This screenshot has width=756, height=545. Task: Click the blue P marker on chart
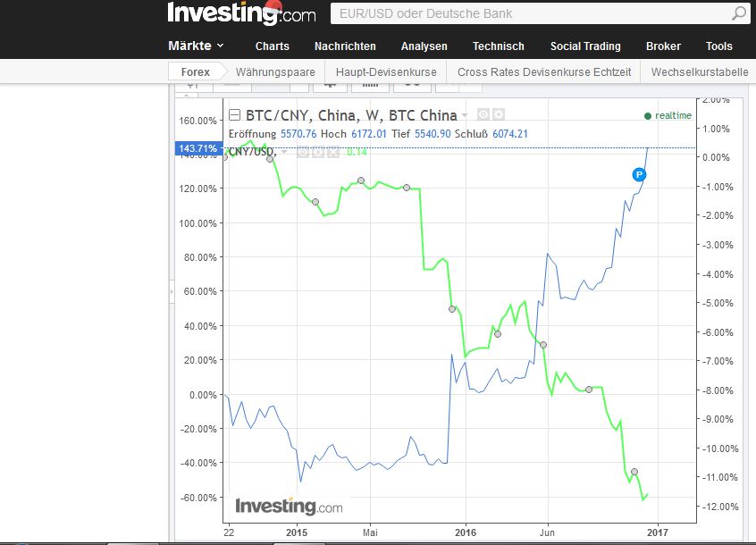pos(639,174)
